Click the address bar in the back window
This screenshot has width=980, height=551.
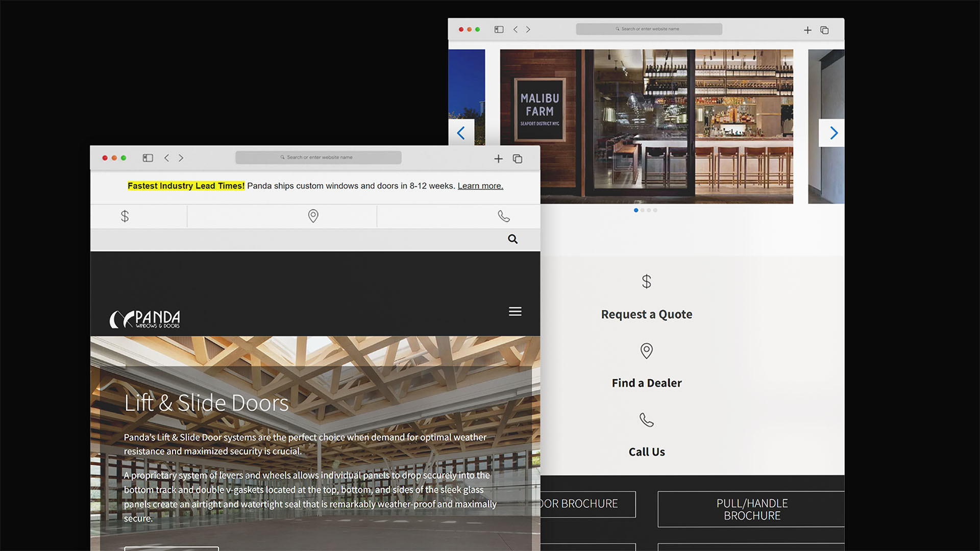649,29
